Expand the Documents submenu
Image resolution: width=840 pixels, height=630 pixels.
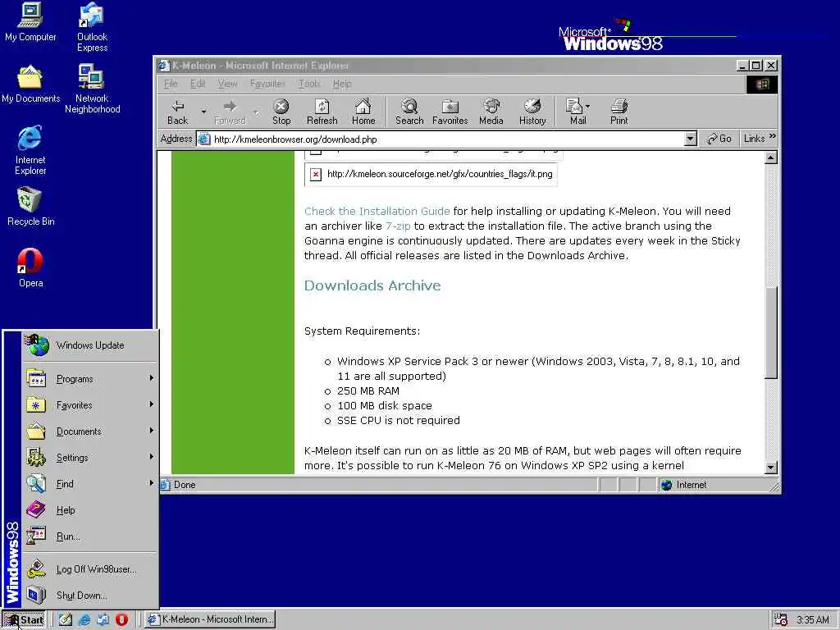pos(90,431)
